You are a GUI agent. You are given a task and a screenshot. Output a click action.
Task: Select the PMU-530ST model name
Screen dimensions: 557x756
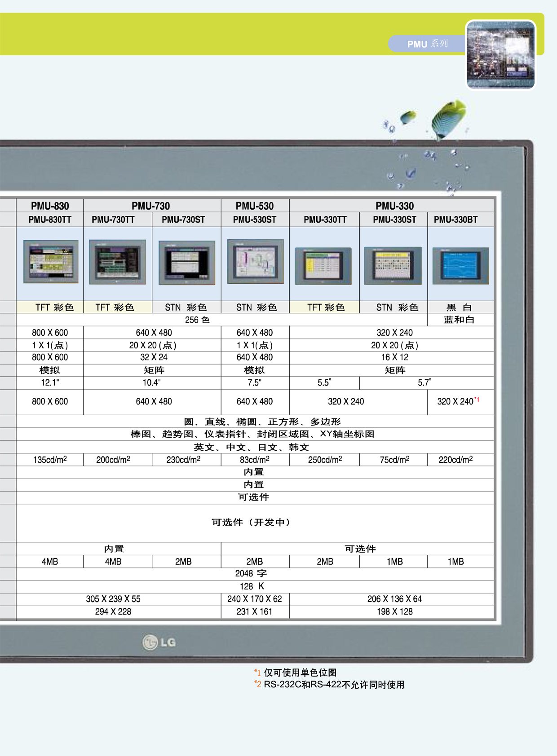(x=255, y=220)
